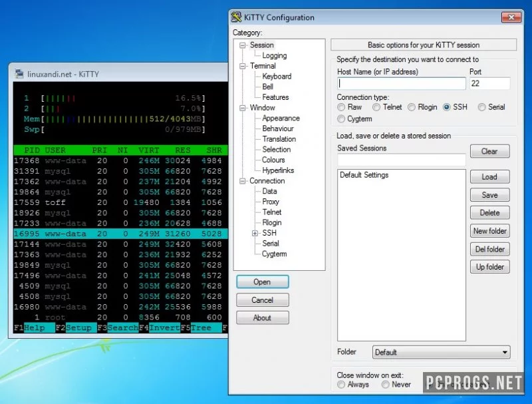The width and height of the screenshot is (532, 404).
Task: Collapse the Session tree node
Action: tap(242, 45)
